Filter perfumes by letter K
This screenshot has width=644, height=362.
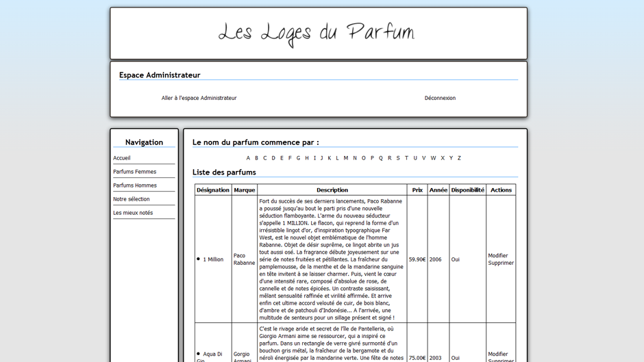tap(330, 158)
